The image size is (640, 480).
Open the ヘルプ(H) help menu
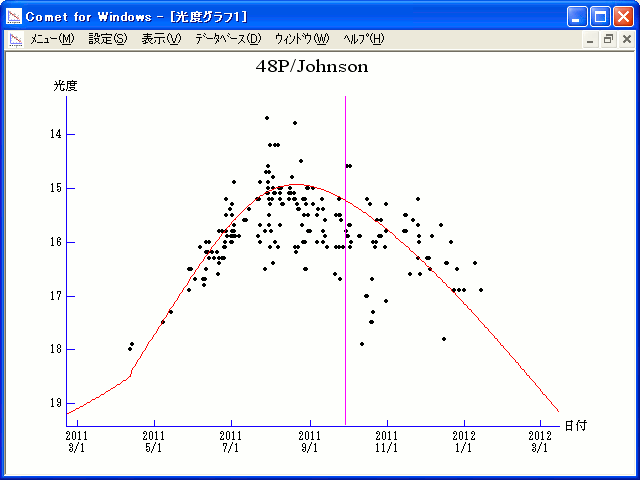click(x=363, y=39)
